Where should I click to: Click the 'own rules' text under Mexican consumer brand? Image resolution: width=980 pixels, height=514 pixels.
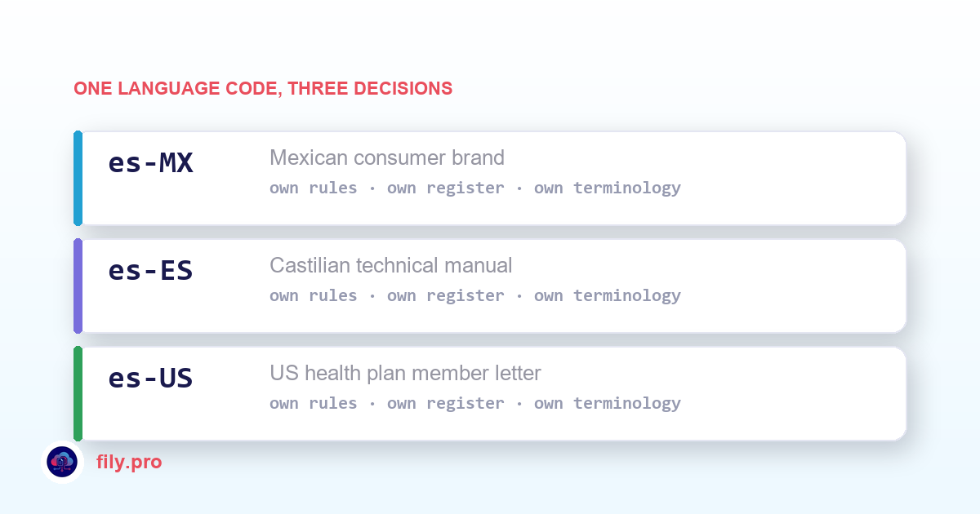pyautogui.click(x=314, y=188)
